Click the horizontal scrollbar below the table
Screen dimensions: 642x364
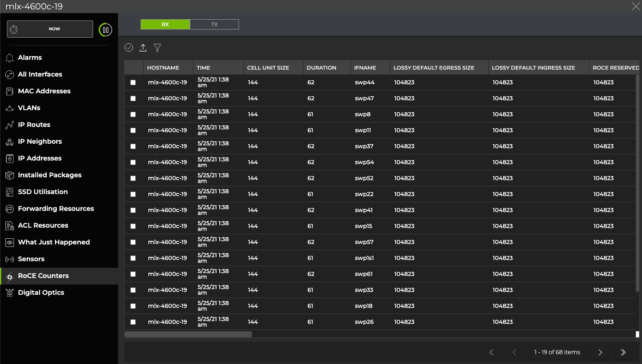(188, 335)
